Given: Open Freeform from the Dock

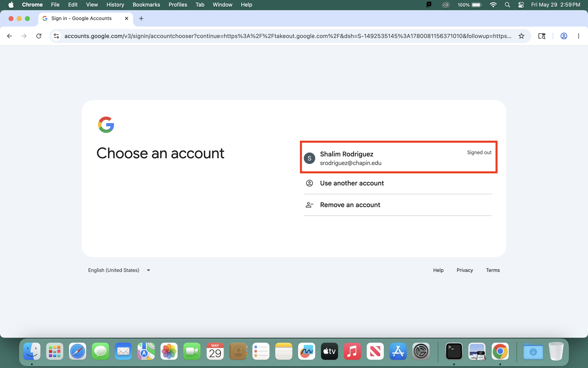Looking at the screenshot, I should [306, 351].
